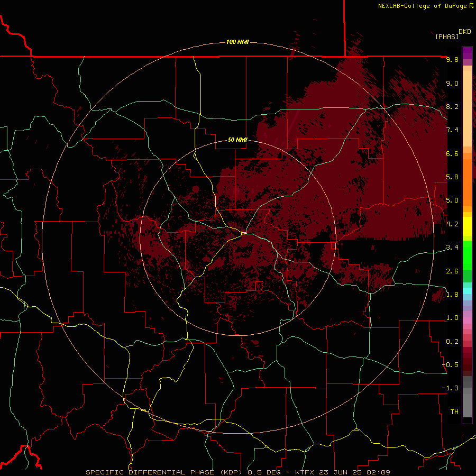The height and width of the screenshot is (476, 476).
Task: Click the 9.0 legend value
Action: point(452,83)
